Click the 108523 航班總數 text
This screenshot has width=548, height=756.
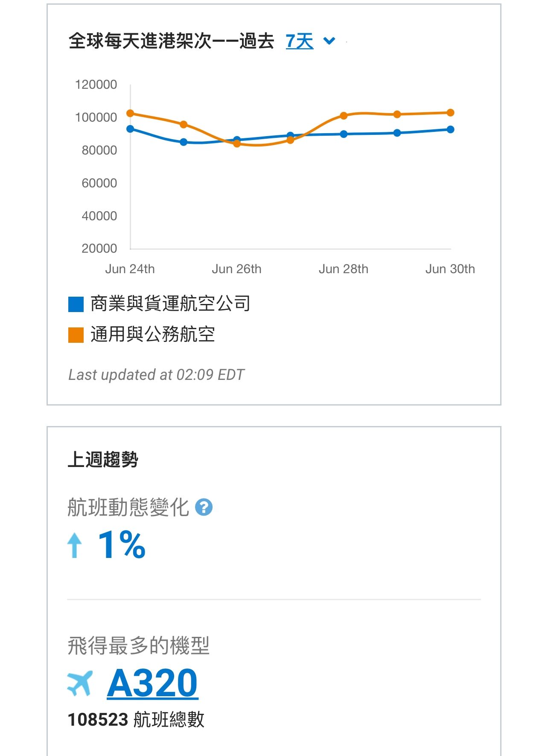(136, 720)
